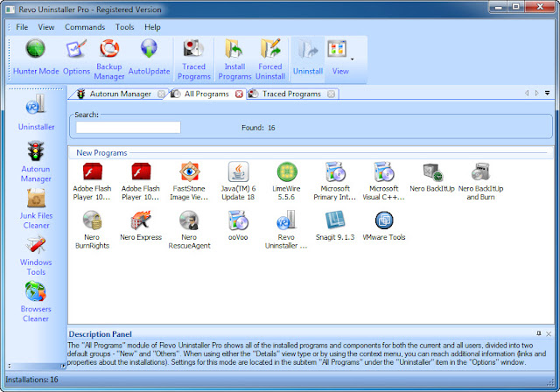Click Install Programs toolbar icon
This screenshot has height=392, width=560.
[x=234, y=59]
